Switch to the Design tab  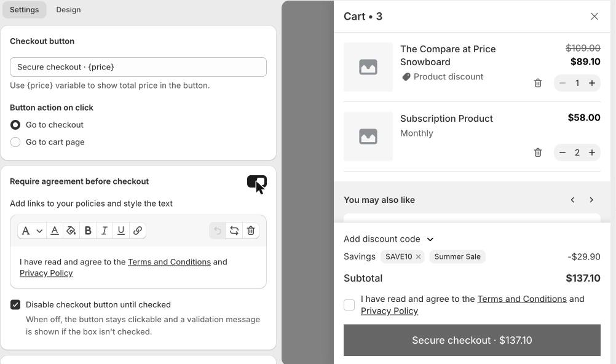68,9
